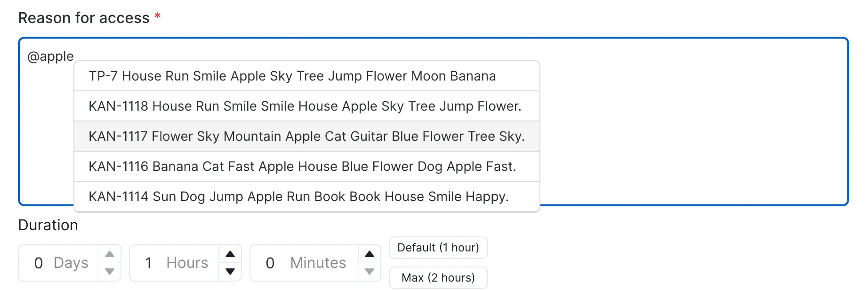Set duration to Max (2 hours)
This screenshot has height=291, width=868.
(x=438, y=278)
